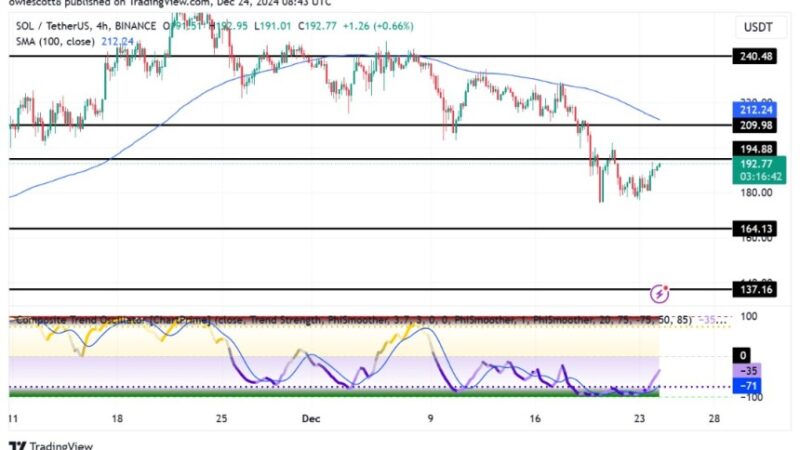Click the 23 date on time axis

click(639, 419)
